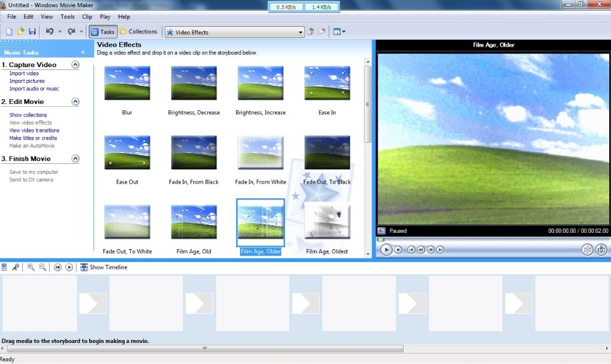Click the Split Clip button in preview
Viewport: 611px width, 364px height.
pos(588,250)
